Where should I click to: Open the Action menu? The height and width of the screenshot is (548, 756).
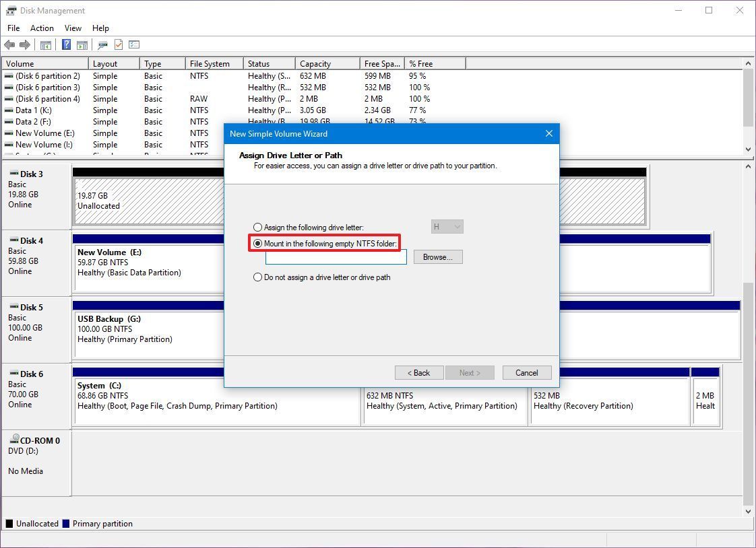click(42, 28)
